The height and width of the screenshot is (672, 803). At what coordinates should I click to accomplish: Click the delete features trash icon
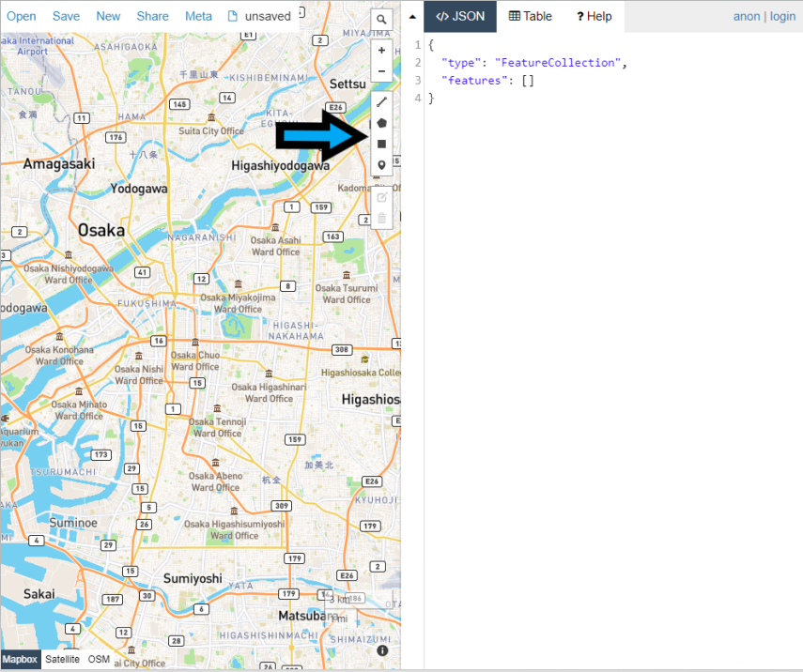[381, 218]
